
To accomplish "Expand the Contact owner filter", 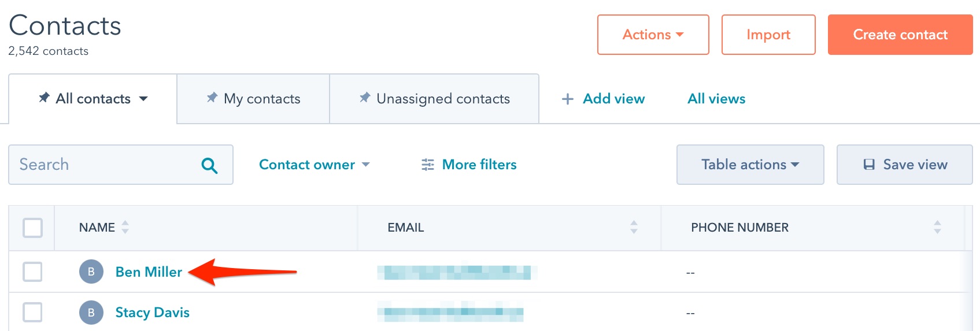I will coord(314,165).
